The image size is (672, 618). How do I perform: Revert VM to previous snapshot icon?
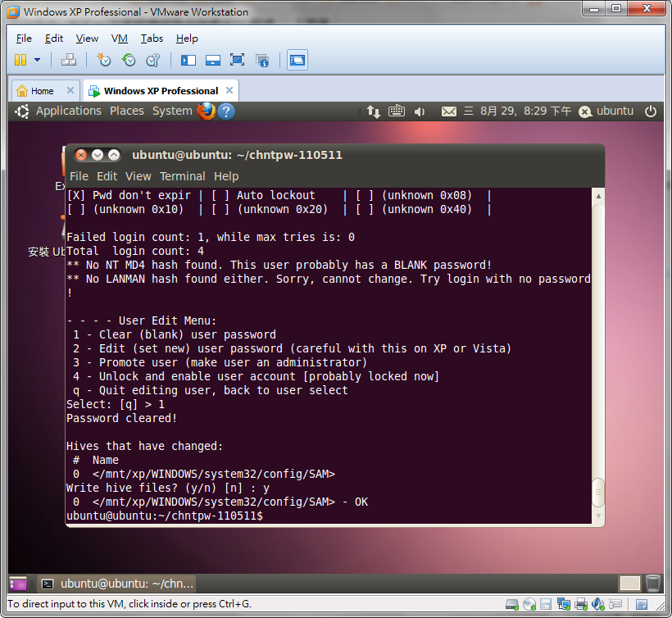tap(128, 60)
